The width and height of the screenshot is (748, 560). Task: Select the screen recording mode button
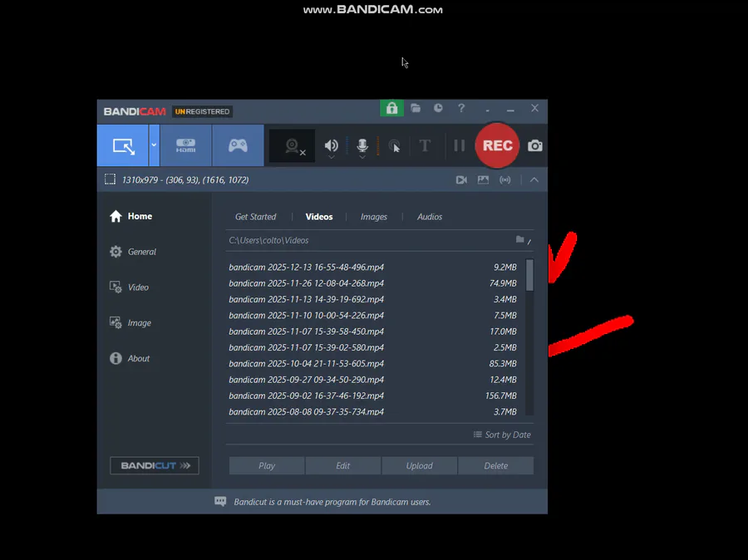[x=123, y=145]
